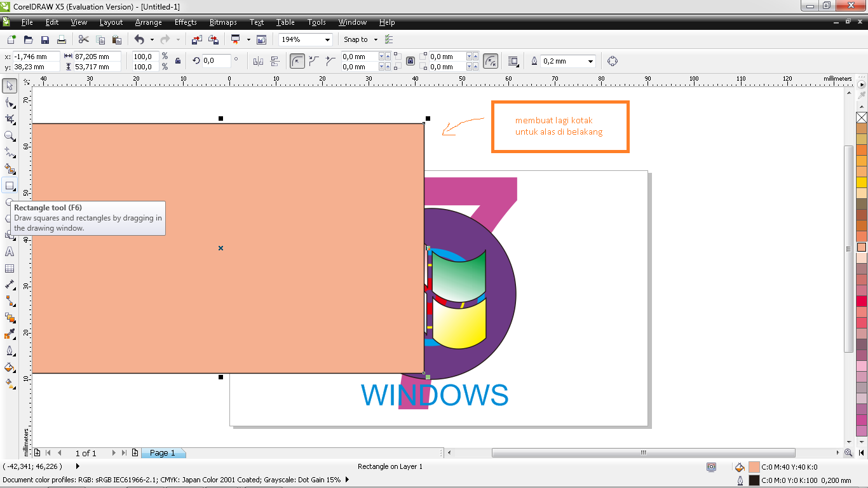Click the Print icon in the toolbar
This screenshot has height=488, width=868.
pos(62,39)
